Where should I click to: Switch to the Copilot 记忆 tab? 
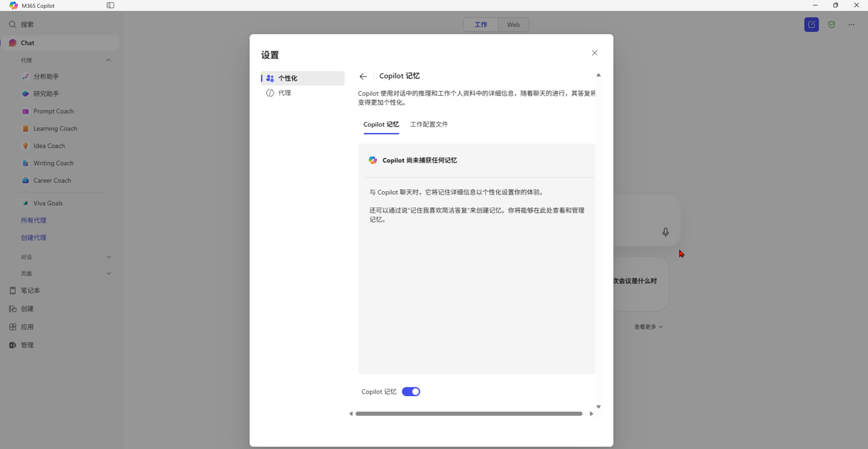point(381,125)
